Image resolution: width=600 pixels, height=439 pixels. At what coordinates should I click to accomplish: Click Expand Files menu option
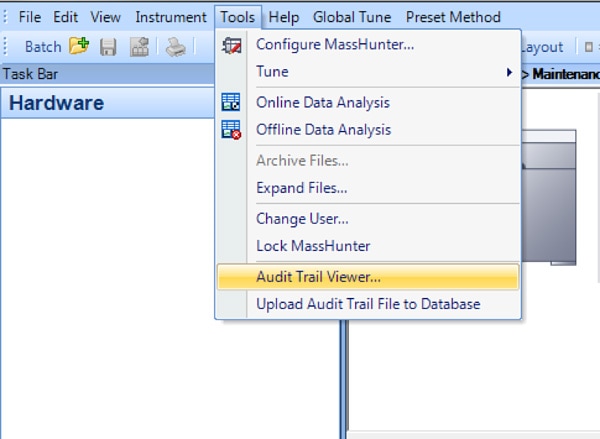coord(302,187)
